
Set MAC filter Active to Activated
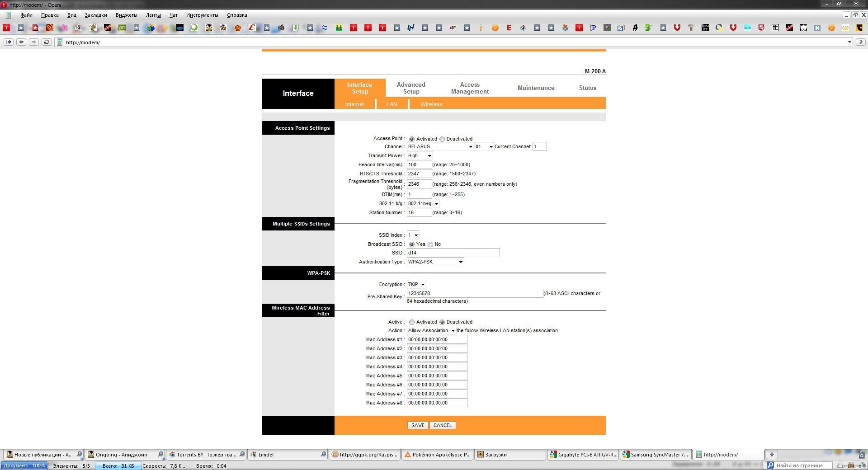point(412,322)
